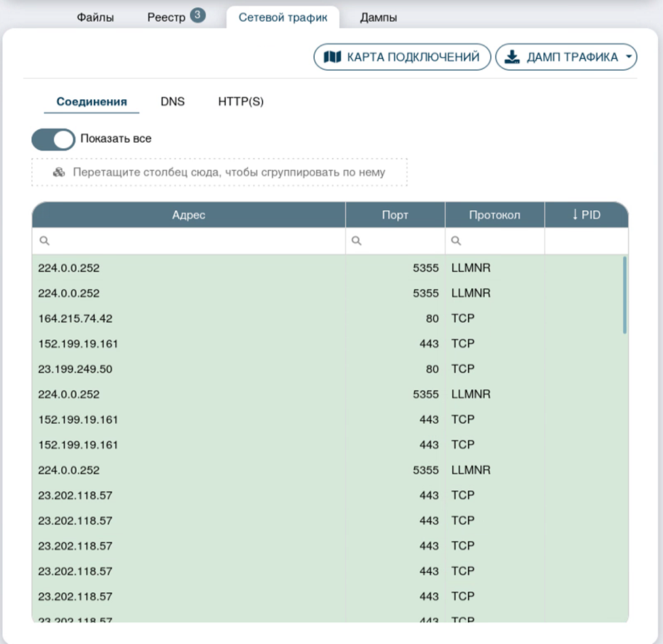The image size is (663, 644).
Task: Click the search icon in Адрес filter
Action: pyautogui.click(x=44, y=241)
